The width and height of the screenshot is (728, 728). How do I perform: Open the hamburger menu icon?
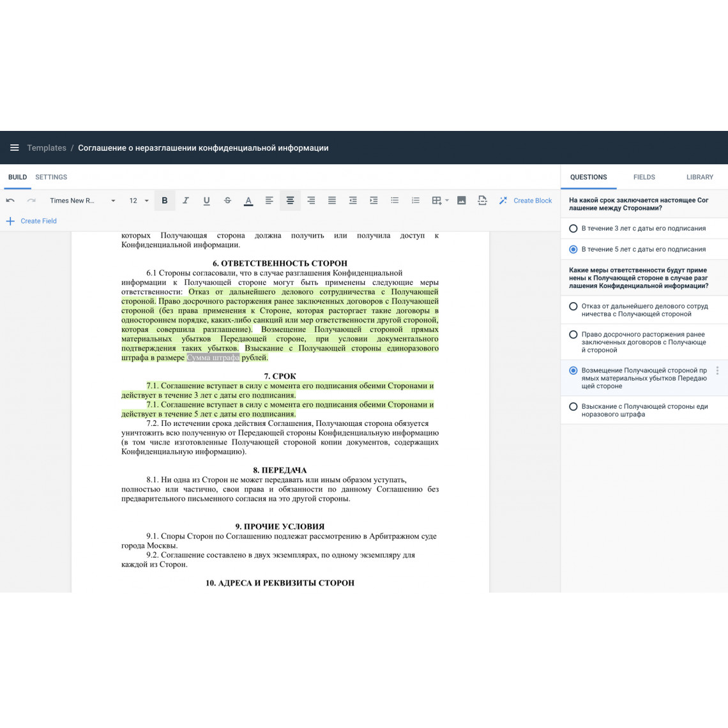[x=15, y=148]
